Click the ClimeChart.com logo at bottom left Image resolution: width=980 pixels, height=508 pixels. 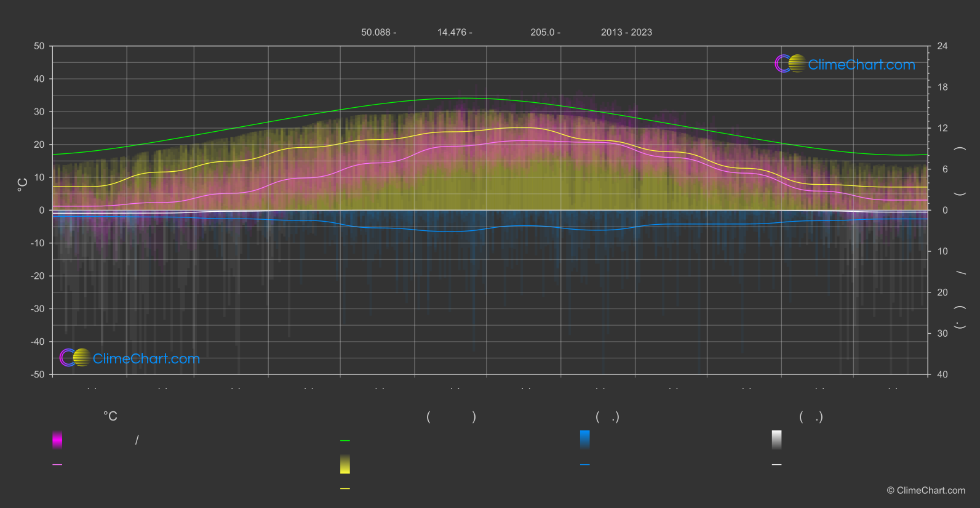point(130,358)
